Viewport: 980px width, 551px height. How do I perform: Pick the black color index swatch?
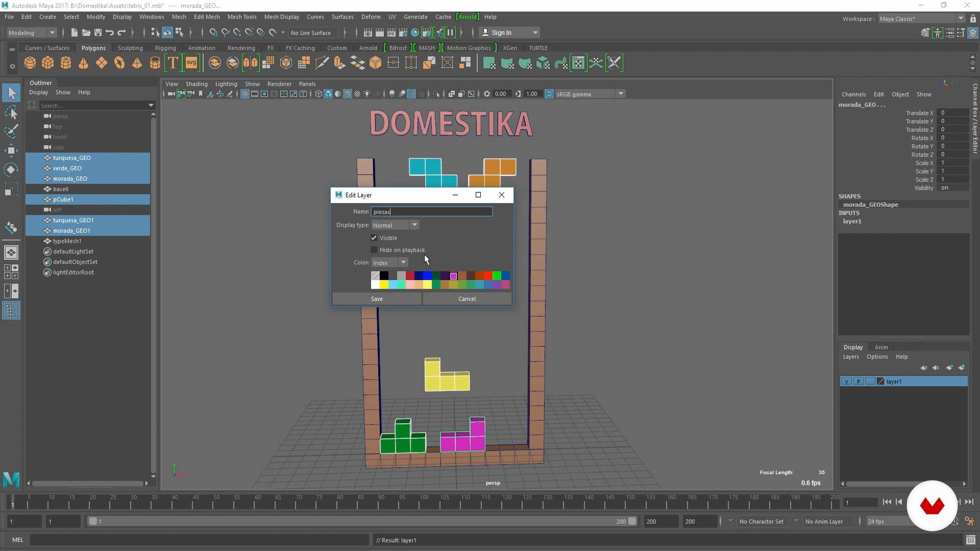(384, 275)
